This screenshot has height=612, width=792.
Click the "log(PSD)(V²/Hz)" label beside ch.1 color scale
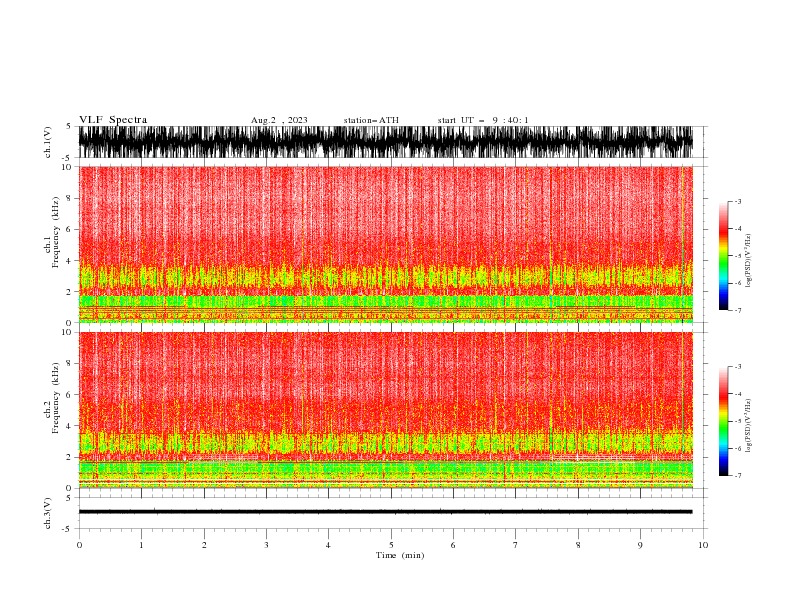[749, 261]
